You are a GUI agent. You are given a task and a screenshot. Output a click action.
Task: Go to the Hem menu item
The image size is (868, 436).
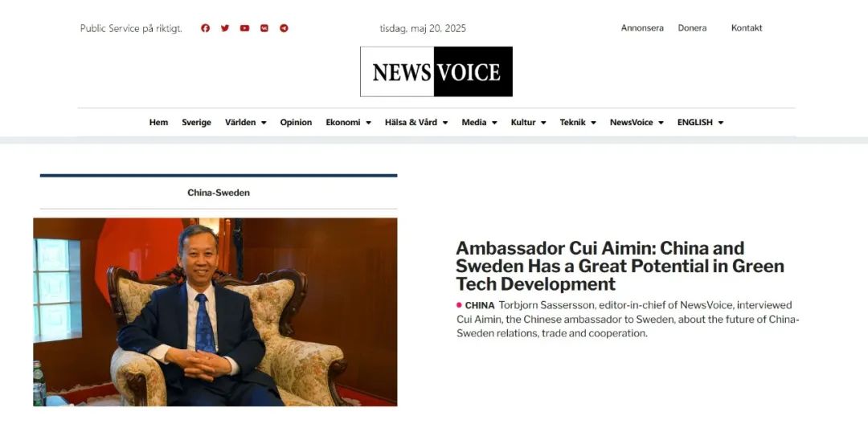(158, 122)
